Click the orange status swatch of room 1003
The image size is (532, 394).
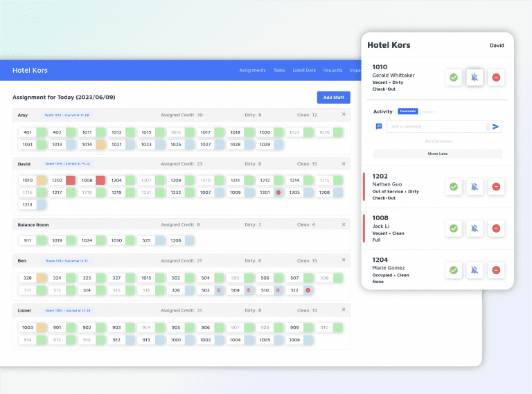click(42, 328)
